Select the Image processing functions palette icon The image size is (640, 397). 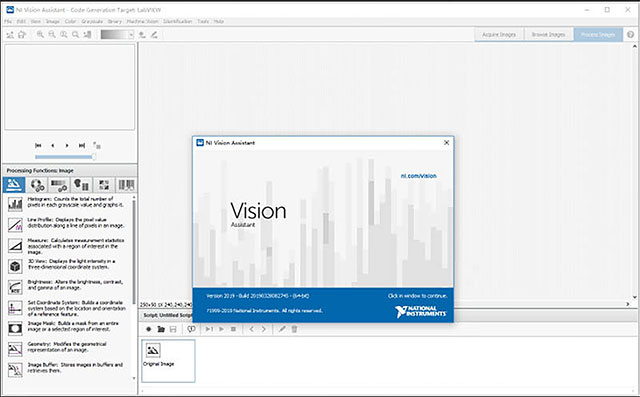coord(14,185)
